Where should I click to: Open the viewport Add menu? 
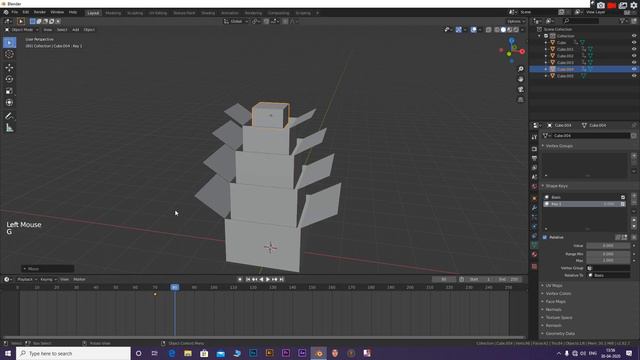pyautogui.click(x=76, y=30)
